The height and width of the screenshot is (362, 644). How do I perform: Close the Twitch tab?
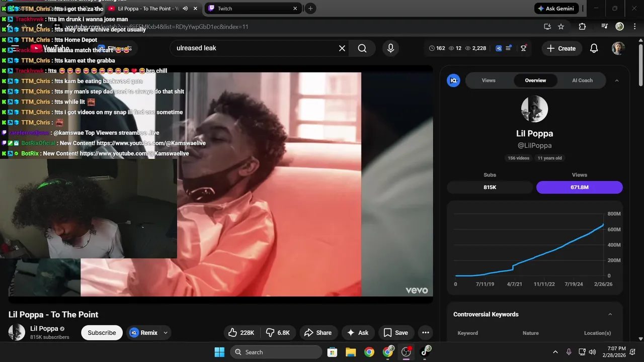[295, 9]
